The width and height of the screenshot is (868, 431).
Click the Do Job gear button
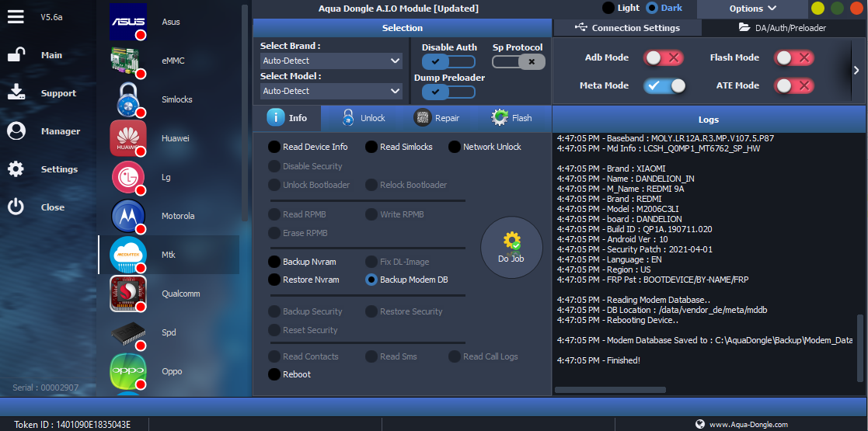(511, 247)
